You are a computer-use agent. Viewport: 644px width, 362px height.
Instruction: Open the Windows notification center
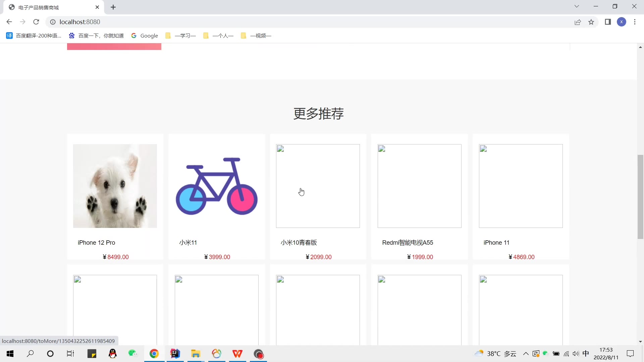[x=630, y=354]
